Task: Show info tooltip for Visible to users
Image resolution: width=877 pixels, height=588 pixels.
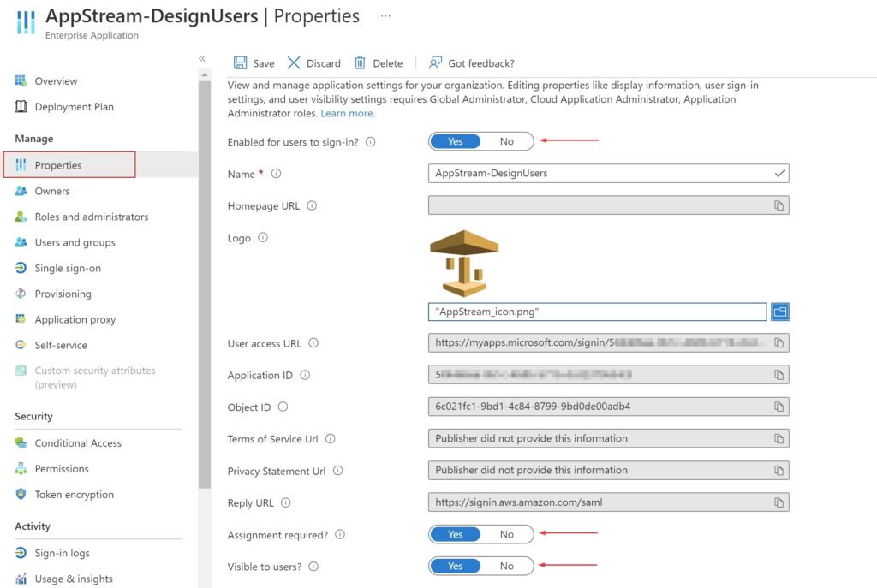Action: [313, 567]
